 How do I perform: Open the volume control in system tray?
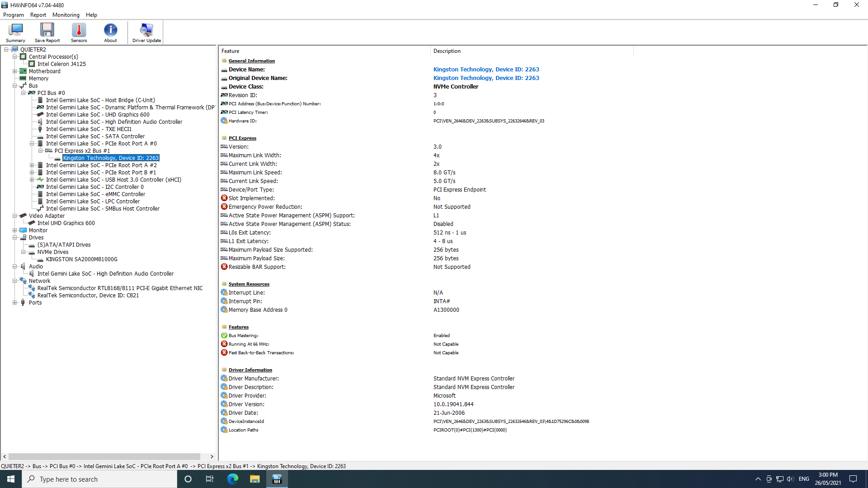coord(790,479)
